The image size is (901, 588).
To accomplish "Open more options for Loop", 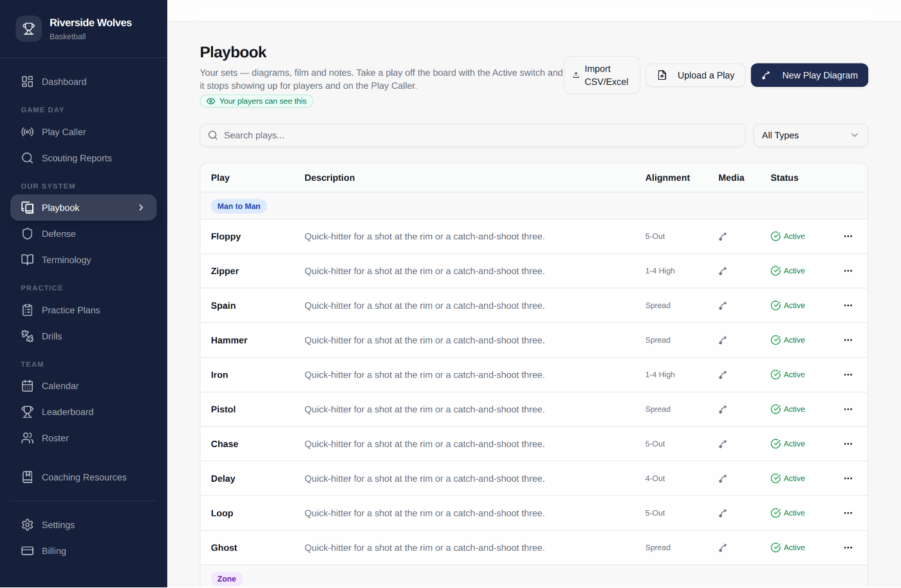I will [x=848, y=513].
